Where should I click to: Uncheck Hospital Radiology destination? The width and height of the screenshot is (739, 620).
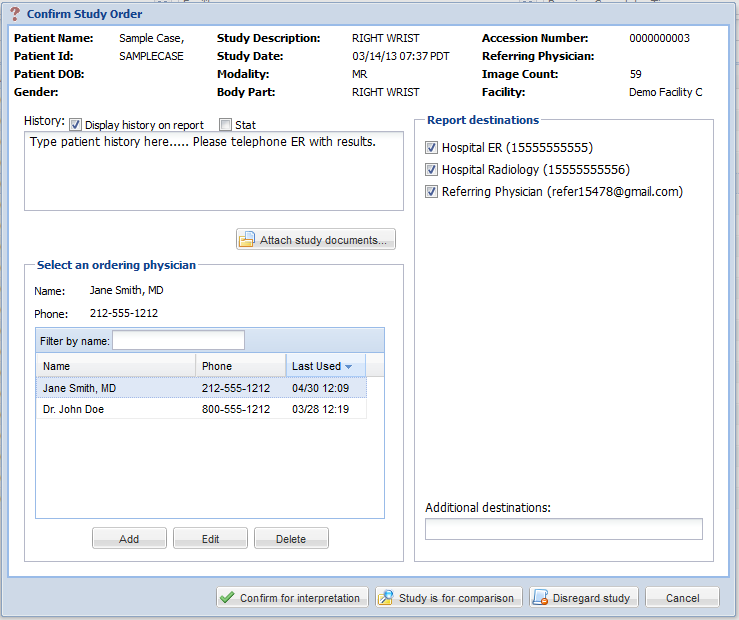(431, 170)
